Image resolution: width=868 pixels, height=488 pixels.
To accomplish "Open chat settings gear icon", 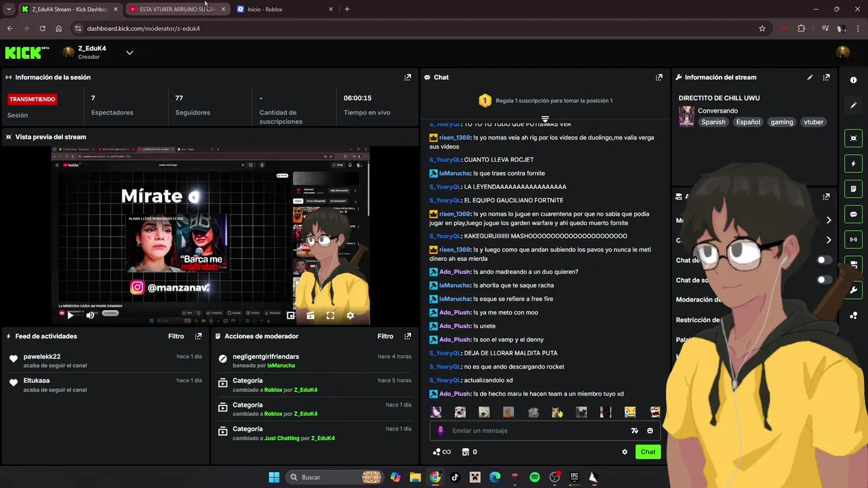I will (x=625, y=452).
